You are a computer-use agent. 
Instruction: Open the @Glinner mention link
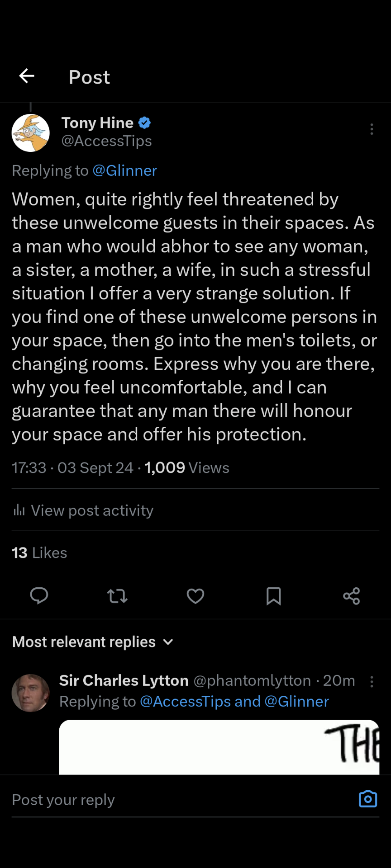point(124,170)
